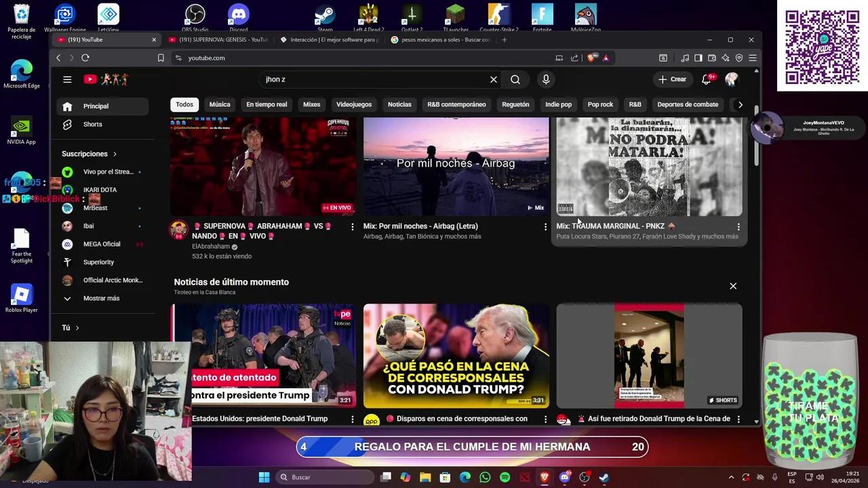
Task: Go to Principal home page
Action: [x=101, y=106]
